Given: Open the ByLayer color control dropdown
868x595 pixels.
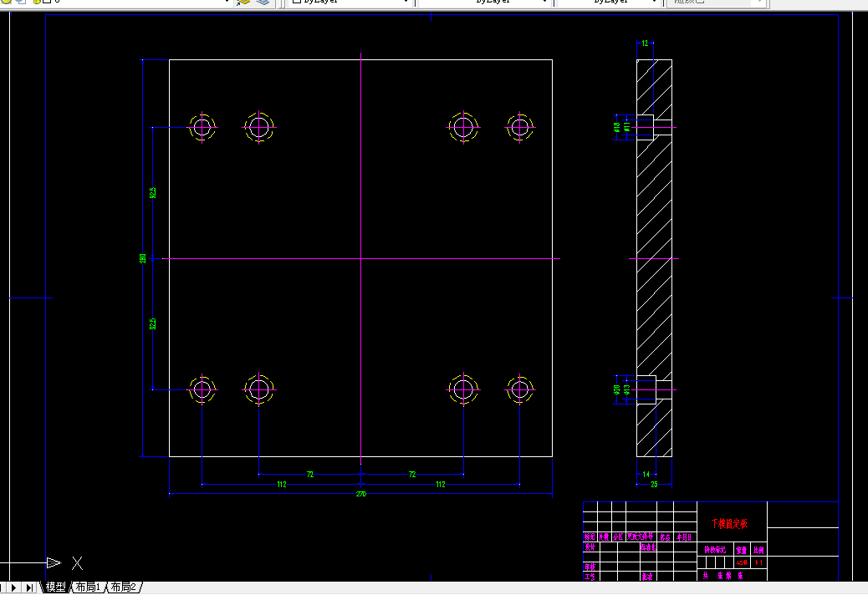Looking at the screenshot, I should 351,2.
